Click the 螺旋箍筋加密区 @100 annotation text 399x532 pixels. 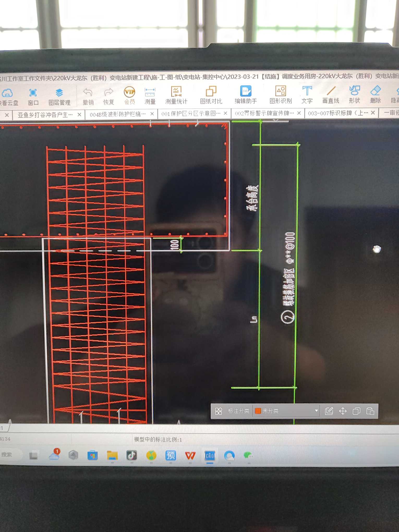(x=289, y=269)
